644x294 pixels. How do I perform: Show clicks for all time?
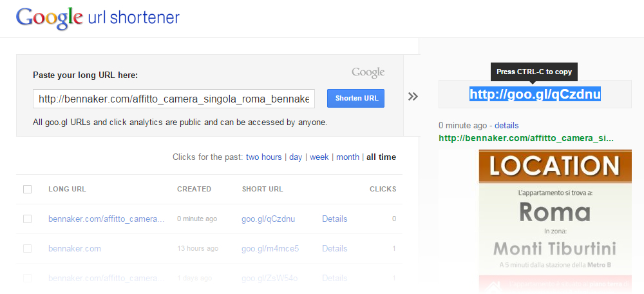point(381,157)
